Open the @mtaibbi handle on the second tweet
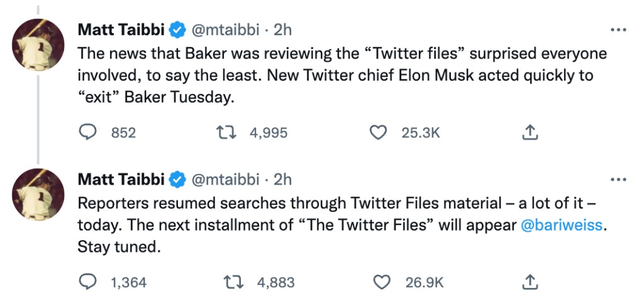Viewport: 644px width, 303px height. point(225,180)
